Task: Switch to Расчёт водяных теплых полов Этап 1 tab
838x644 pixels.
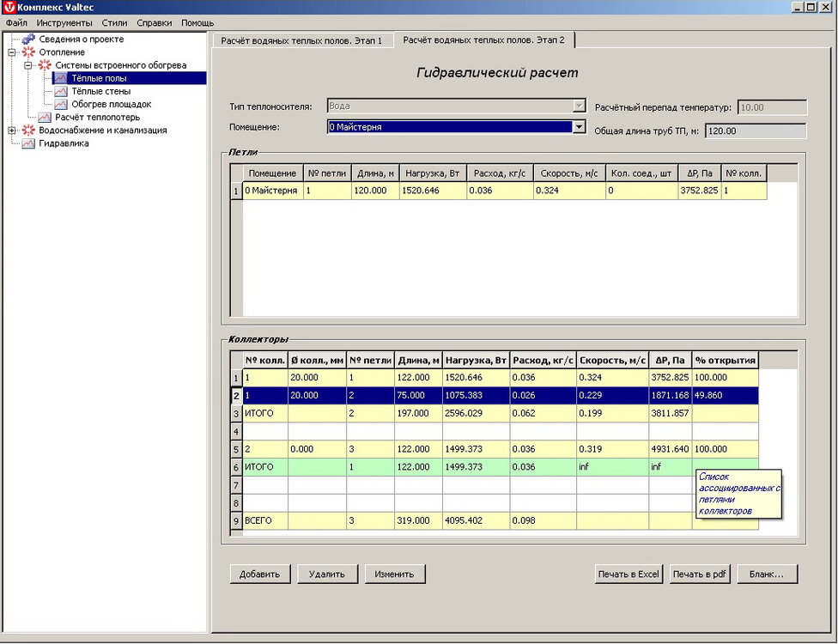Action: click(301, 40)
